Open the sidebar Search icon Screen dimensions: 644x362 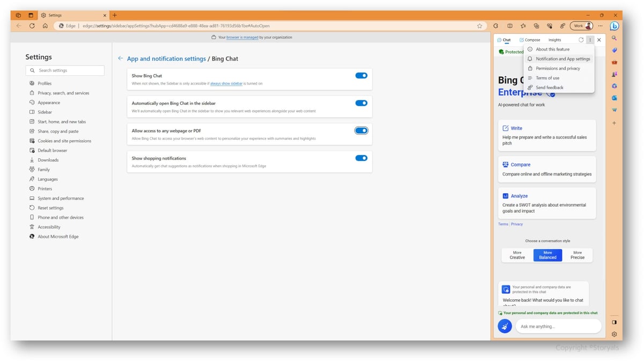[614, 38]
